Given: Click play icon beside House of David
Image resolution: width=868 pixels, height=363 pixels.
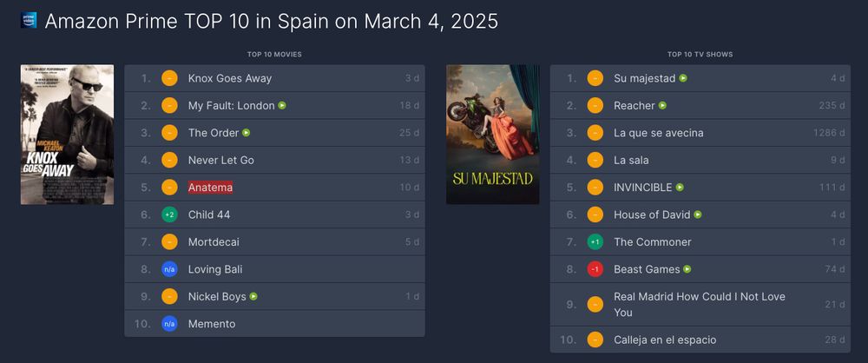Looking at the screenshot, I should tap(698, 214).
